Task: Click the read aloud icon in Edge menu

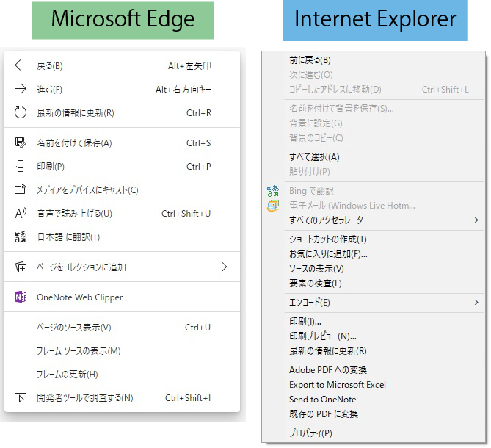Action: [x=21, y=213]
